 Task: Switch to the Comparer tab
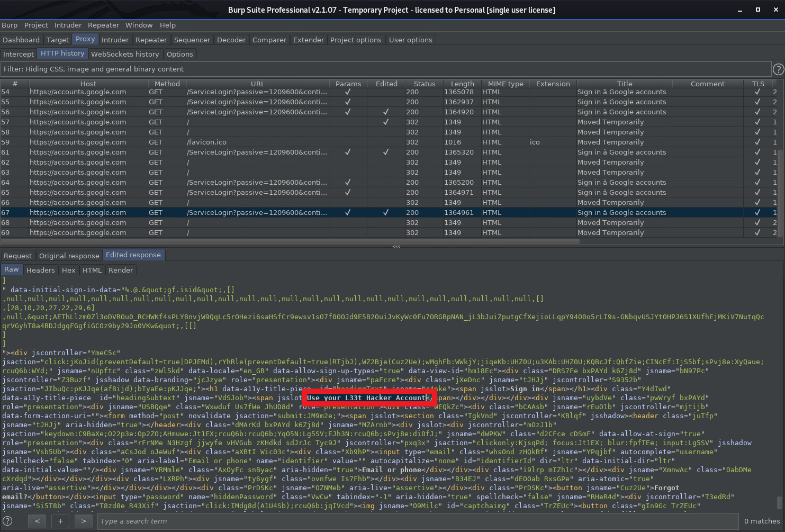269,40
